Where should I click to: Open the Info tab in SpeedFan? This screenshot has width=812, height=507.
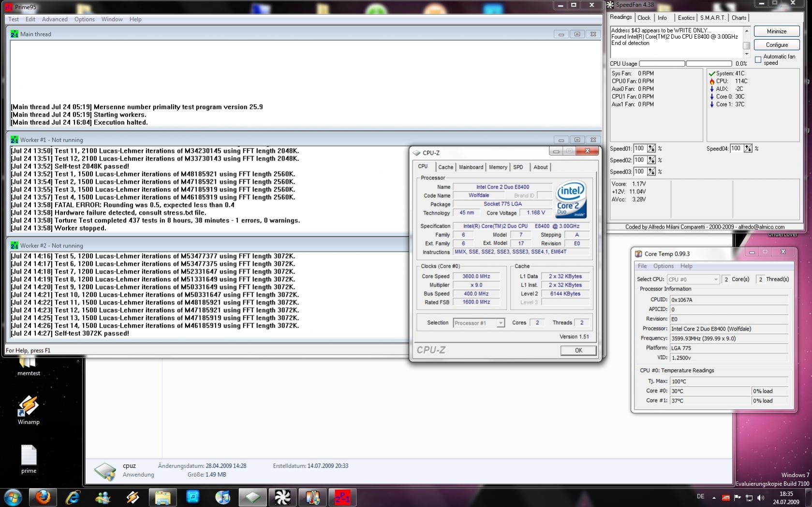point(662,18)
